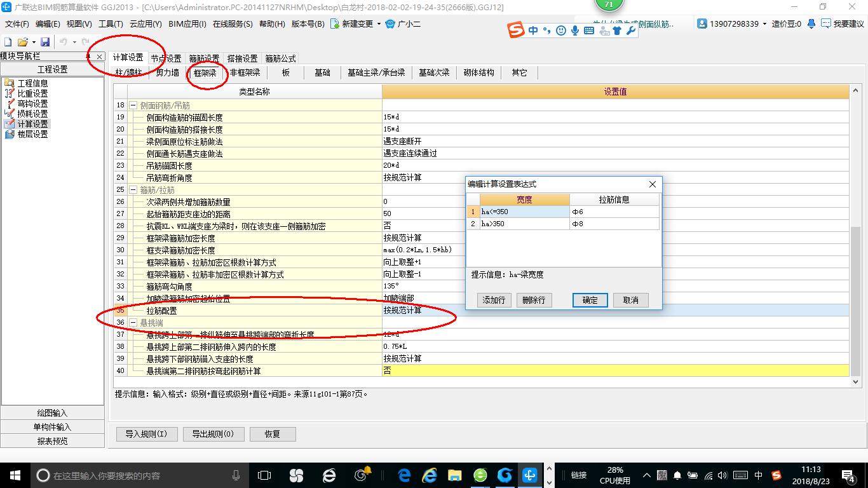This screenshot has width=868, height=488.
Task: Click the 恢复 button
Action: pos(273,434)
